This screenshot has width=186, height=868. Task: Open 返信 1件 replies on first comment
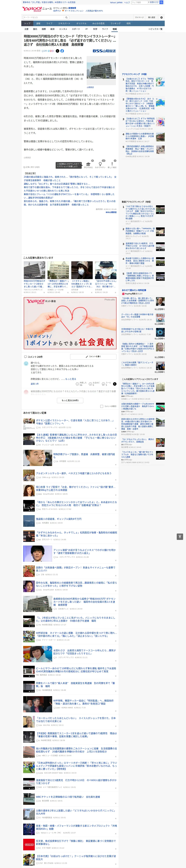[x=35, y=384]
